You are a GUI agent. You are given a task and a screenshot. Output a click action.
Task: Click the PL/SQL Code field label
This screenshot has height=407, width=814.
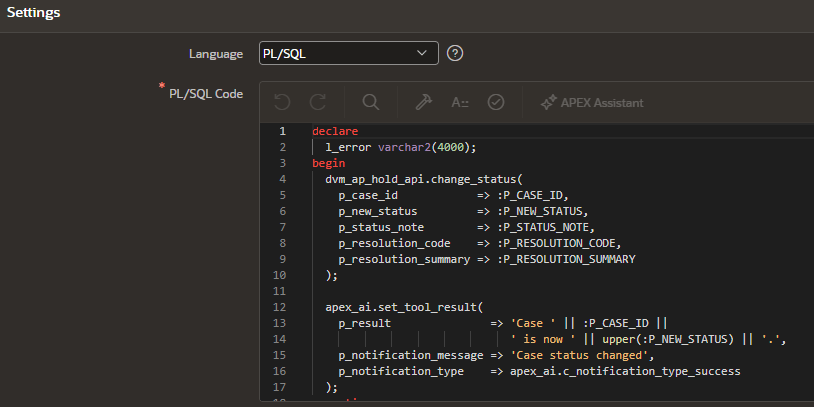(x=206, y=94)
